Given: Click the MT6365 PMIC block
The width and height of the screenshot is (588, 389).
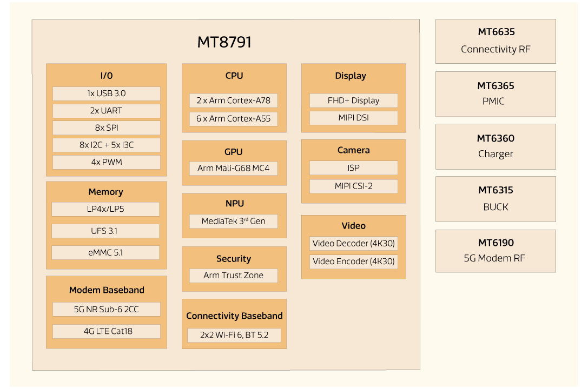Looking at the screenshot, I should [x=495, y=93].
